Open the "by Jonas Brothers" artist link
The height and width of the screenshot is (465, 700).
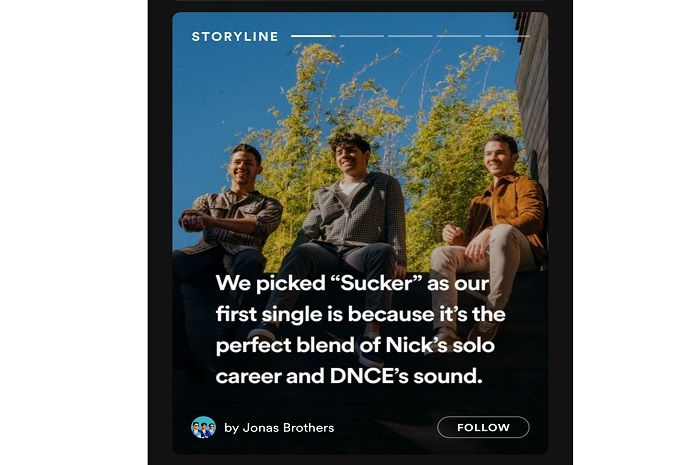279,428
